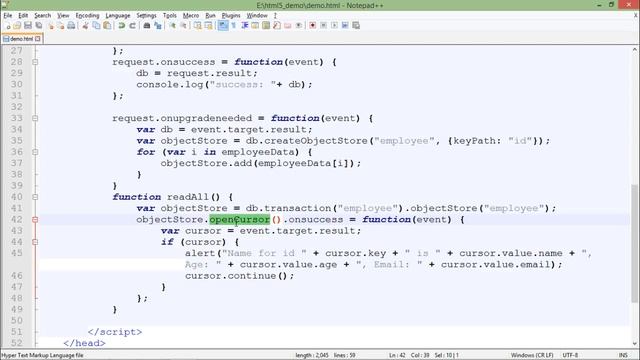Collapse readAll function fold on line 40
The image size is (640, 360).
click(35, 197)
